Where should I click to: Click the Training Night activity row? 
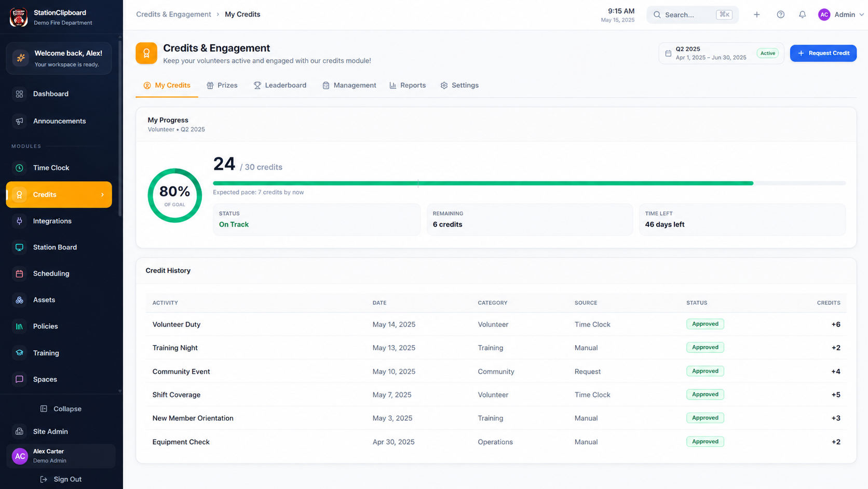pos(496,348)
